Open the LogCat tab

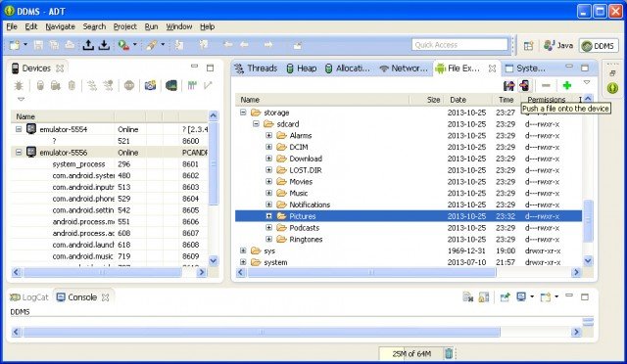28,297
